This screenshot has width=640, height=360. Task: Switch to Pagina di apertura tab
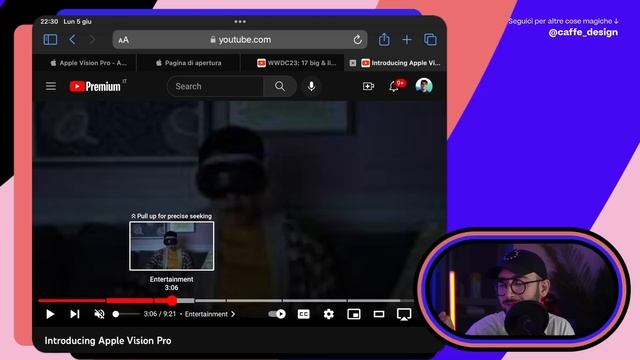pyautogui.click(x=189, y=63)
